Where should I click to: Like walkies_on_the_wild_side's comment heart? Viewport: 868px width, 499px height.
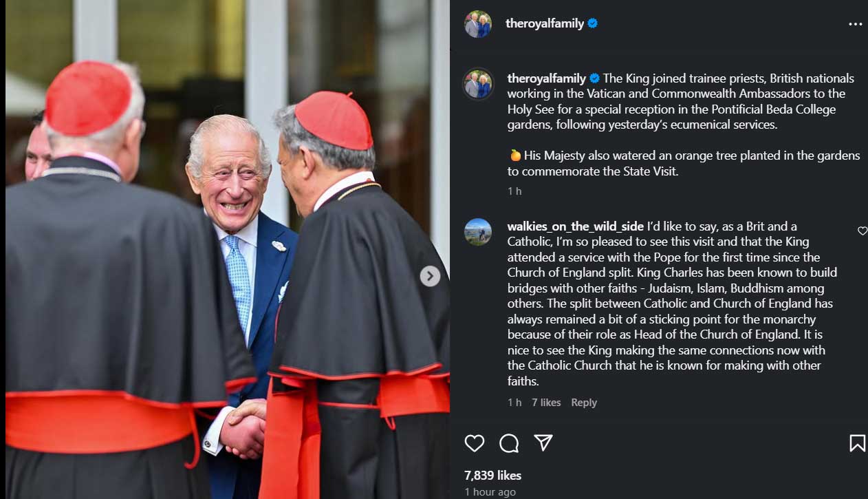[862, 231]
